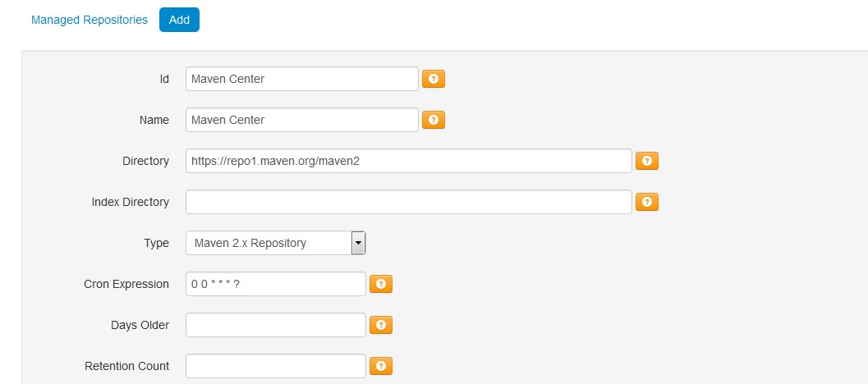Click the Retention Count label
The image size is (868, 384).
(x=126, y=366)
